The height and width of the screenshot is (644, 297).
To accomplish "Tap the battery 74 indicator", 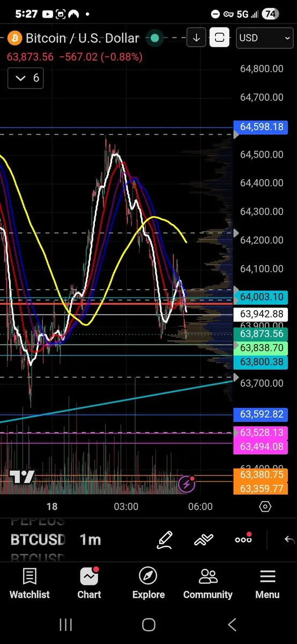I will 271,14.
